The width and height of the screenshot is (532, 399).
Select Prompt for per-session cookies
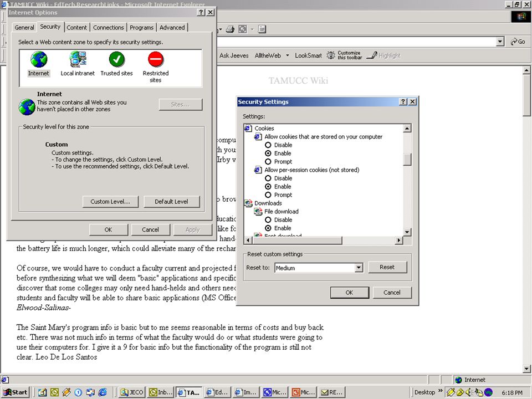click(x=268, y=195)
